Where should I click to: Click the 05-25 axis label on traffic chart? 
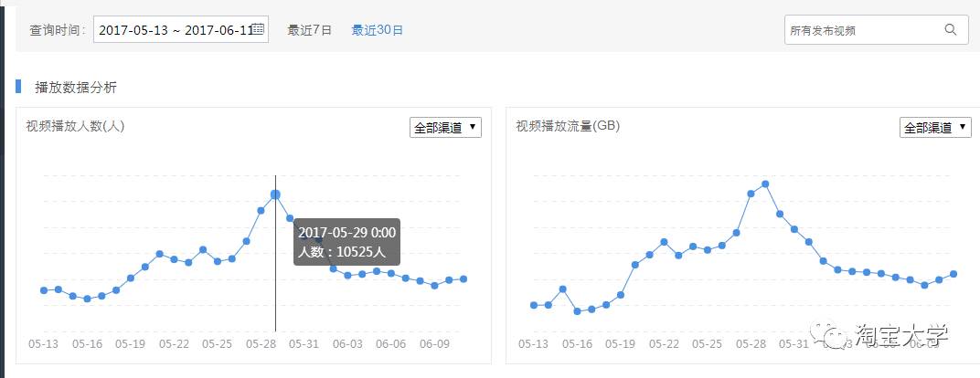tap(708, 343)
